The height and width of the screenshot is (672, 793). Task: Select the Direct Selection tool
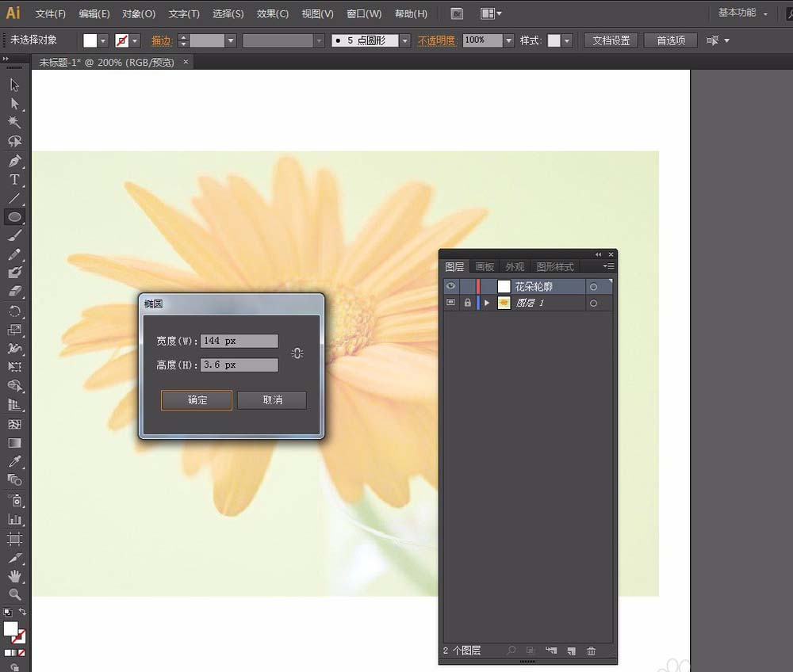click(14, 103)
